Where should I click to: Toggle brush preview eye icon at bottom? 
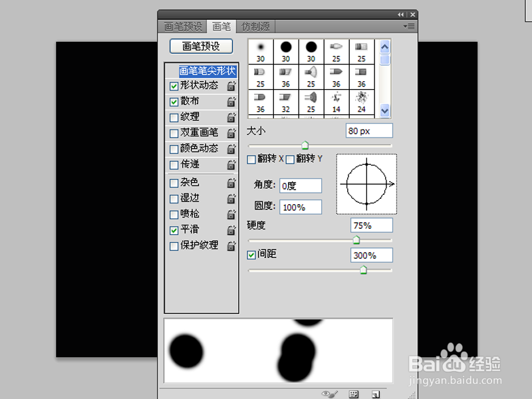click(329, 394)
